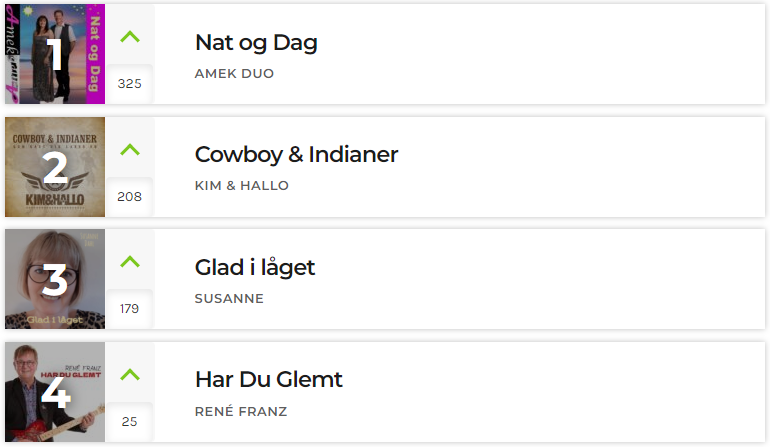Image resolution: width=770 pixels, height=447 pixels.
Task: Upvote Har Du Glemt with green arrow
Action: point(130,375)
